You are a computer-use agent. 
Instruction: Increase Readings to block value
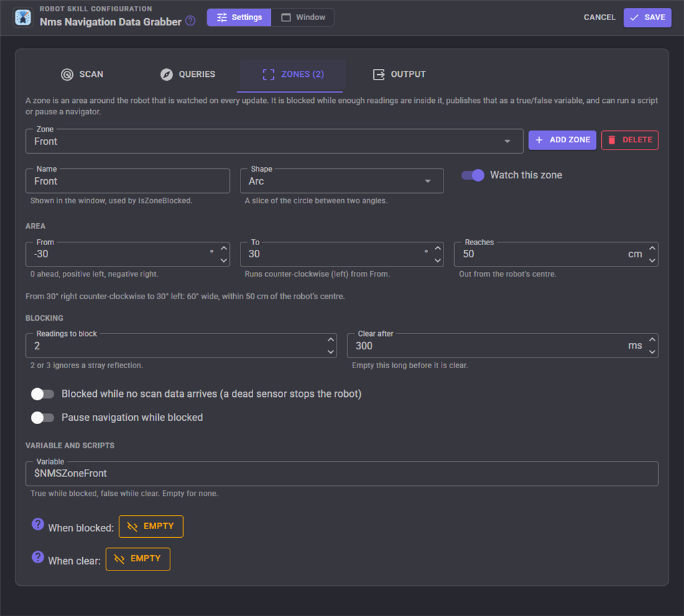click(x=331, y=339)
